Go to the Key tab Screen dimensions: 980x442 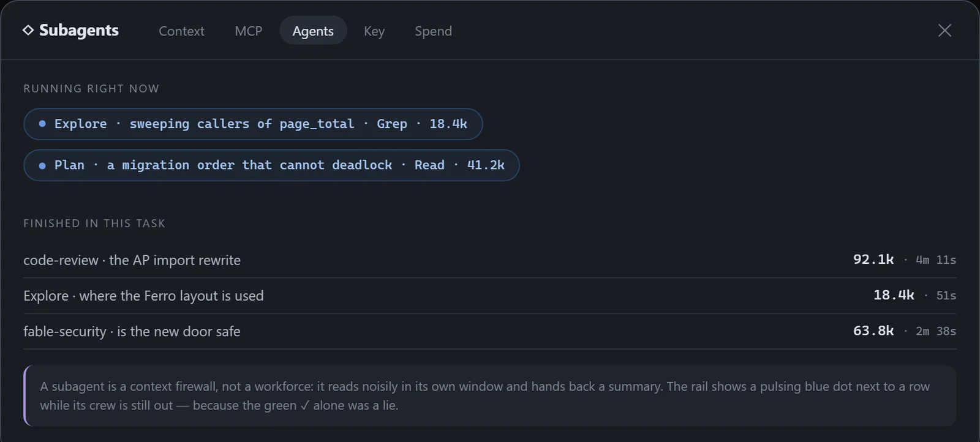(374, 31)
